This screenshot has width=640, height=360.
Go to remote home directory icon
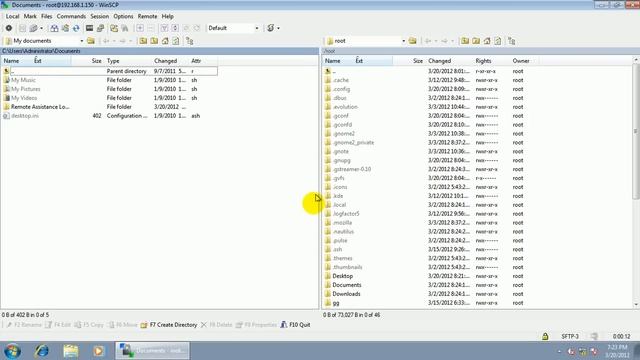click(x=487, y=41)
